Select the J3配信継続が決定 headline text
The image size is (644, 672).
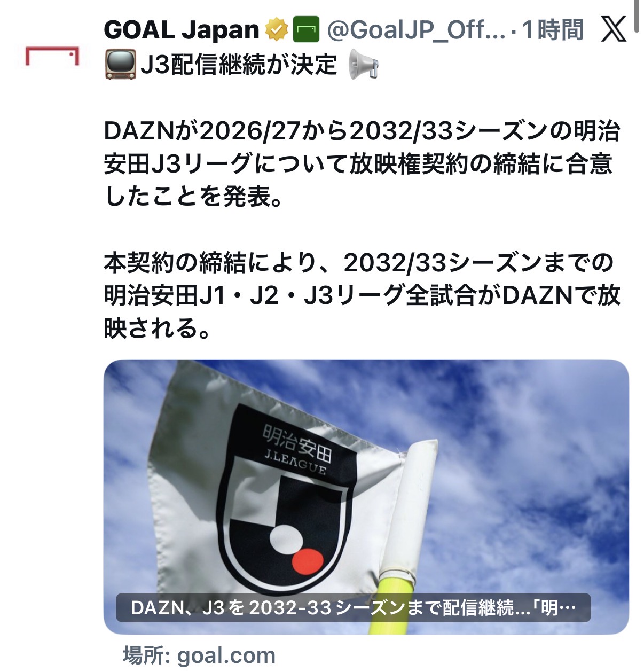239,65
